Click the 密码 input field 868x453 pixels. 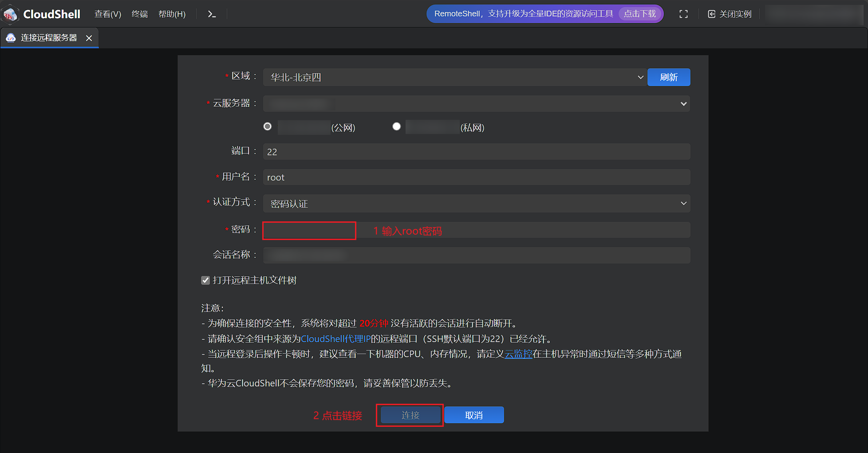(476, 230)
